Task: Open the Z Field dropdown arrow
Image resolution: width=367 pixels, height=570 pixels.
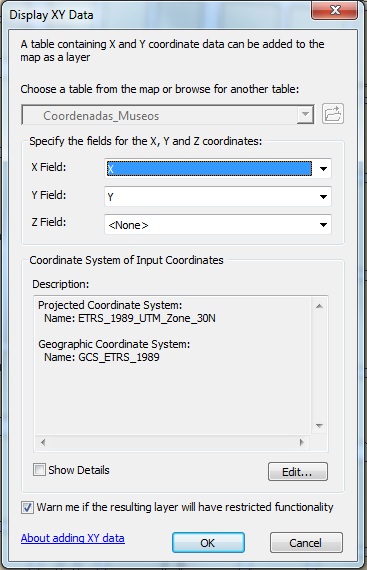Action: (x=323, y=225)
